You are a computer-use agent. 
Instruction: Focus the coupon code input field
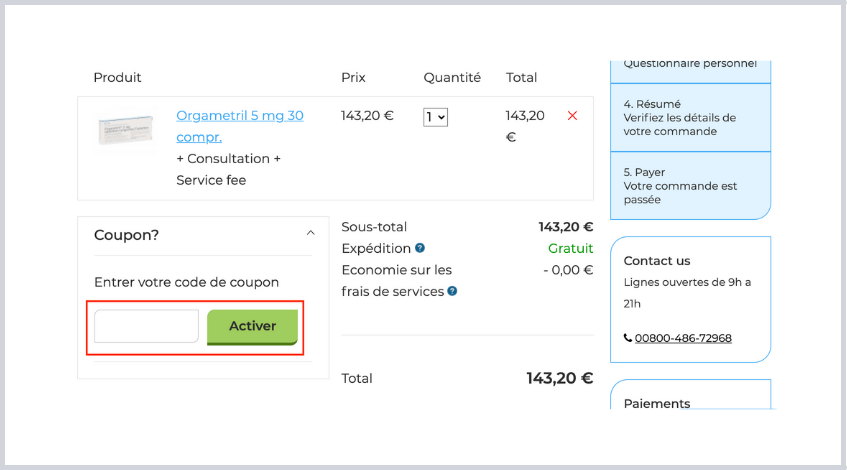point(146,326)
